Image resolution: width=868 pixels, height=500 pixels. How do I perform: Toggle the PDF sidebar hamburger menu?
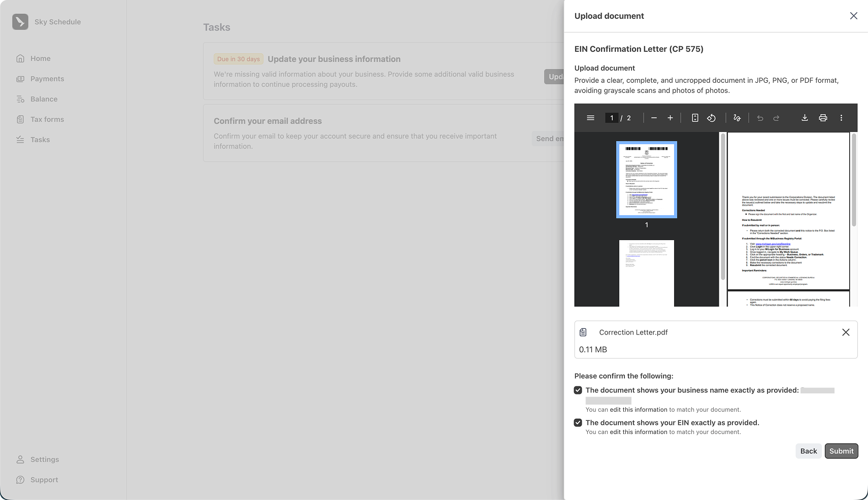(x=590, y=118)
